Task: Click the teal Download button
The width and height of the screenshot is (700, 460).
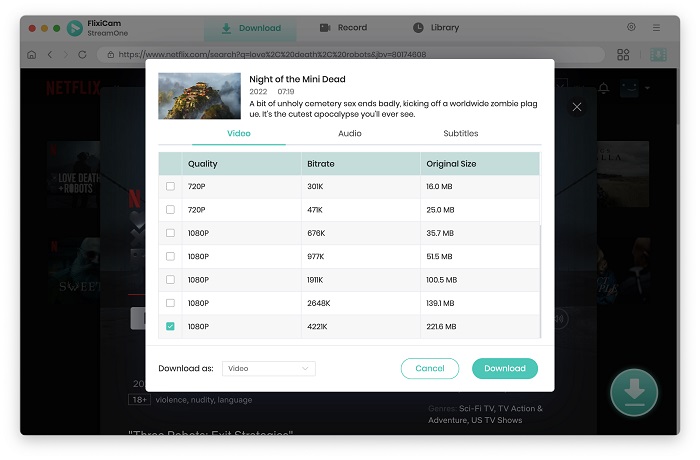Action: click(504, 368)
